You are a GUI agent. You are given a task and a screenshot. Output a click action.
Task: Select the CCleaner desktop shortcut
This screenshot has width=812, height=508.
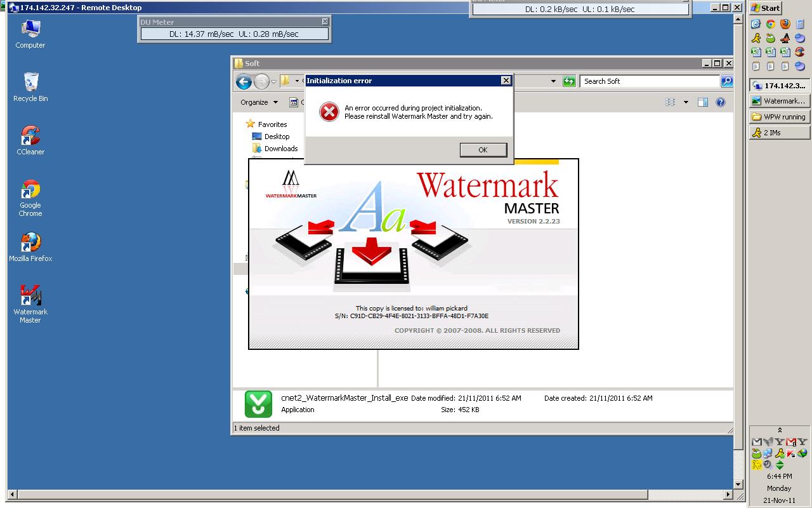[30, 140]
